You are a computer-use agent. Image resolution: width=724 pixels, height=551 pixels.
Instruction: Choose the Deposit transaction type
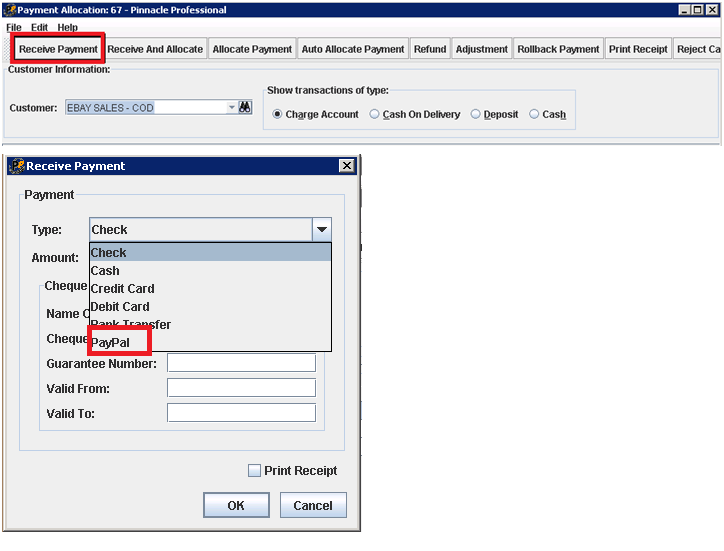tap(476, 114)
